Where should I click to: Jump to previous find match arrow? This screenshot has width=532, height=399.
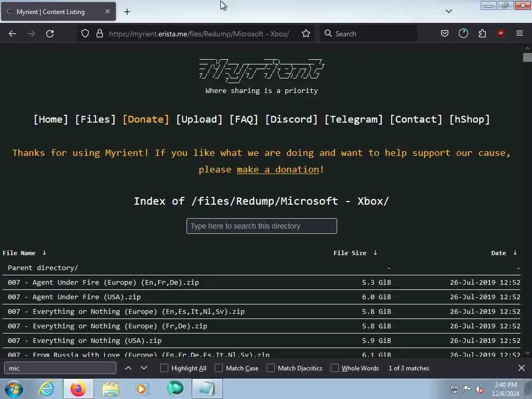pos(128,368)
